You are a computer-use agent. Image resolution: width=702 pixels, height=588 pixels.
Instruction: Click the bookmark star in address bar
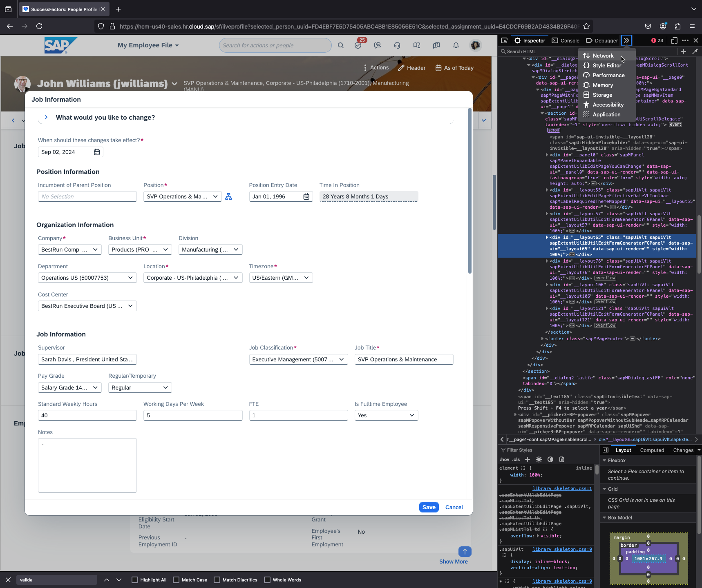586,26
